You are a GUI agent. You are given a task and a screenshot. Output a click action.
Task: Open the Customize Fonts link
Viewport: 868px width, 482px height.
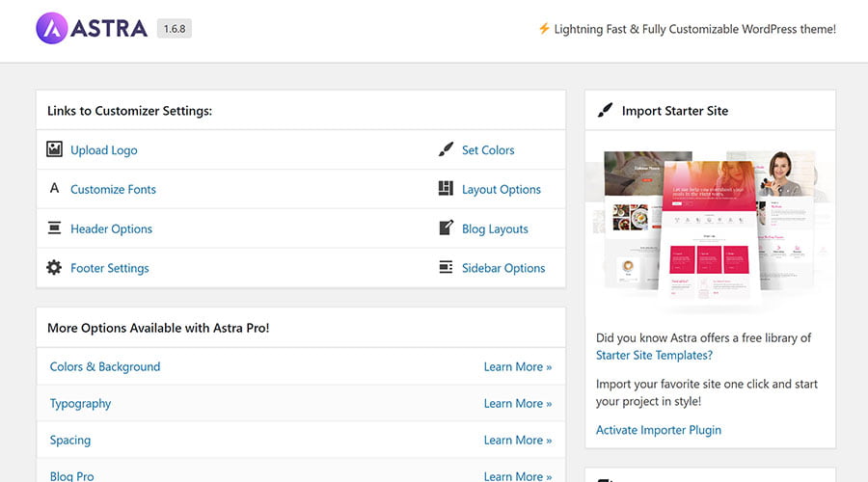[x=113, y=189]
